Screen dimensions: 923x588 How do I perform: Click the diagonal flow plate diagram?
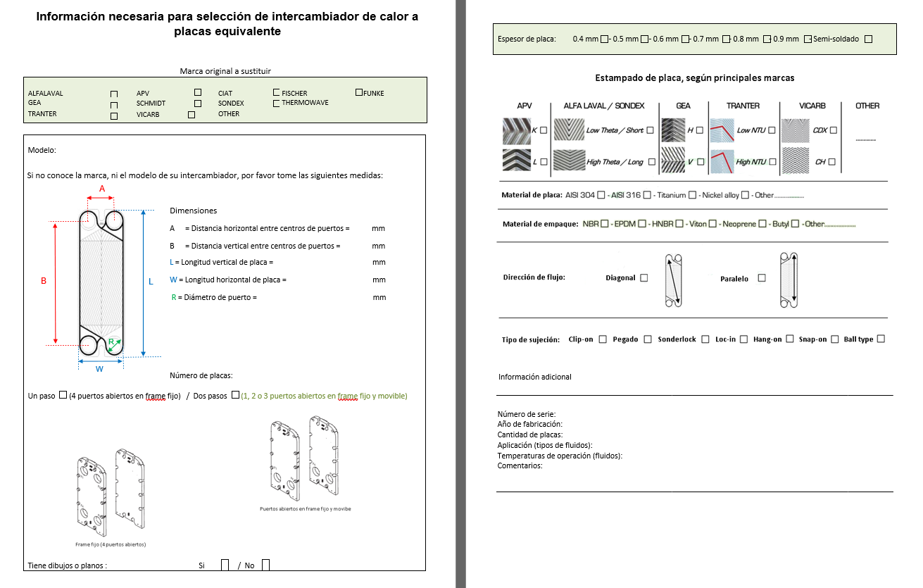[674, 280]
